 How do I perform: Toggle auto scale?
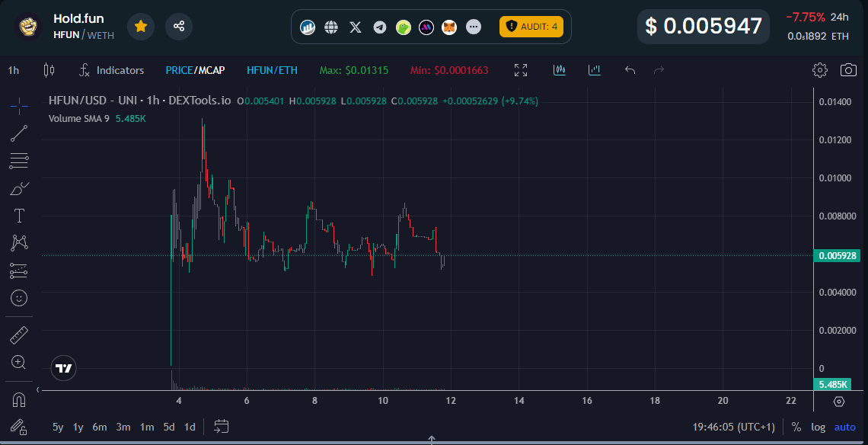pos(844,427)
